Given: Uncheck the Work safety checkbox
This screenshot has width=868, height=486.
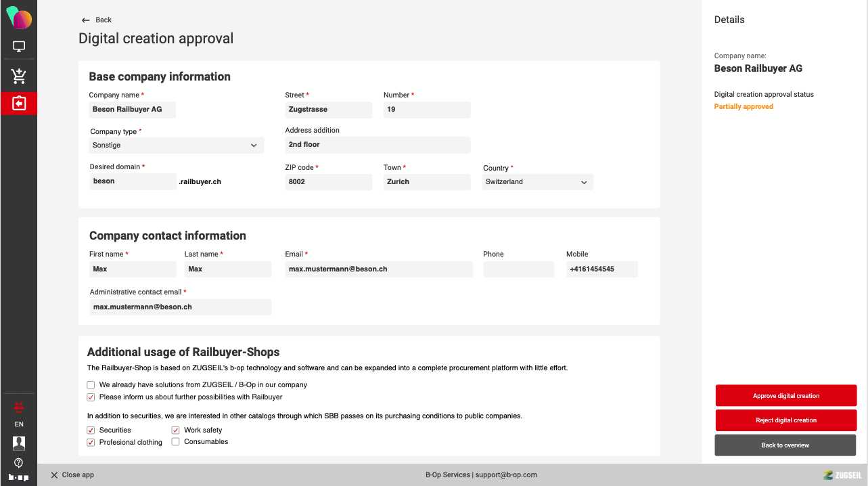Looking at the screenshot, I should (x=176, y=430).
